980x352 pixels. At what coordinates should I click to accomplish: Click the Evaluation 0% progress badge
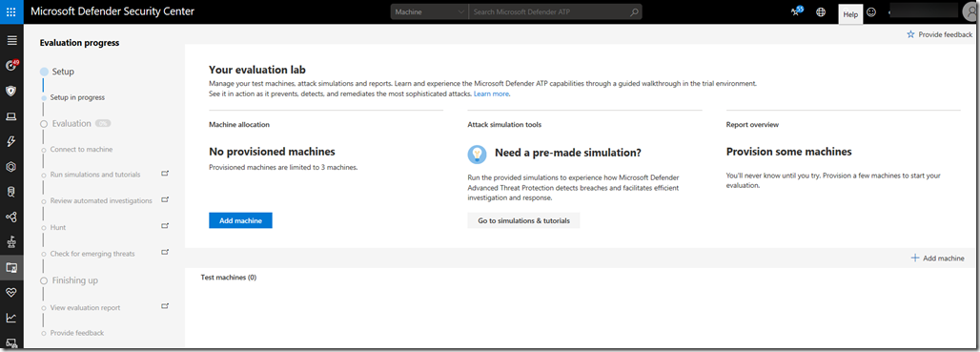(103, 124)
